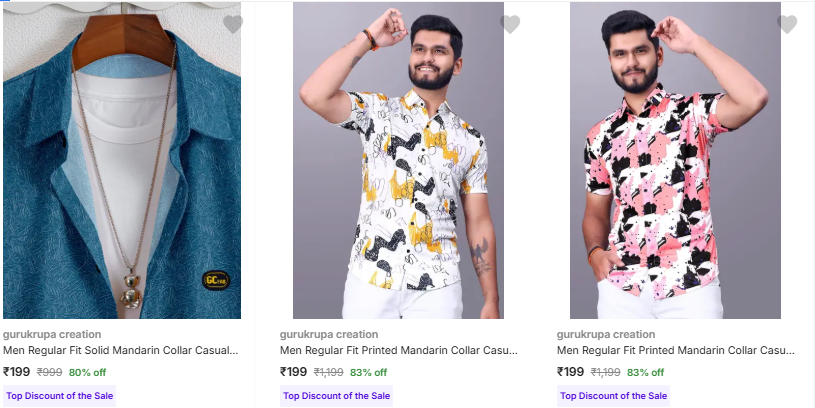815x408 pixels.
Task: Open middle Men Regular Fit Printed shirt title
Action: pos(398,351)
